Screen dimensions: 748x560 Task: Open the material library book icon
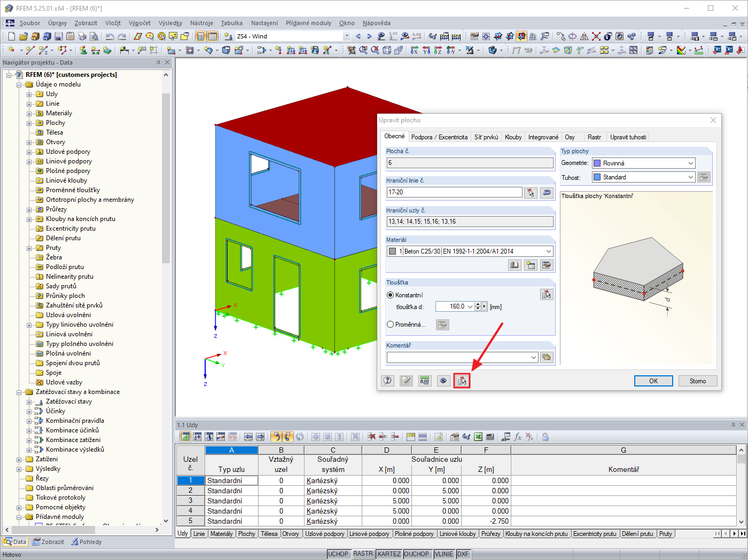coord(515,265)
